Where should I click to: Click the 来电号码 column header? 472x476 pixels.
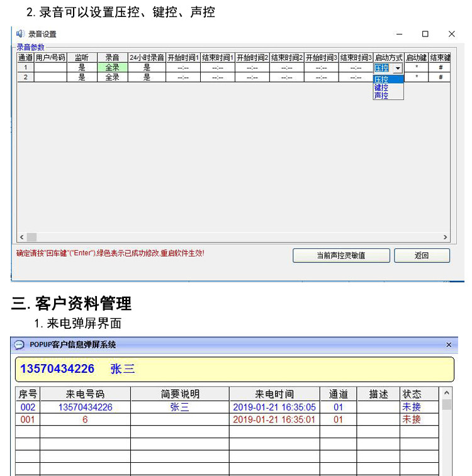click(x=86, y=394)
